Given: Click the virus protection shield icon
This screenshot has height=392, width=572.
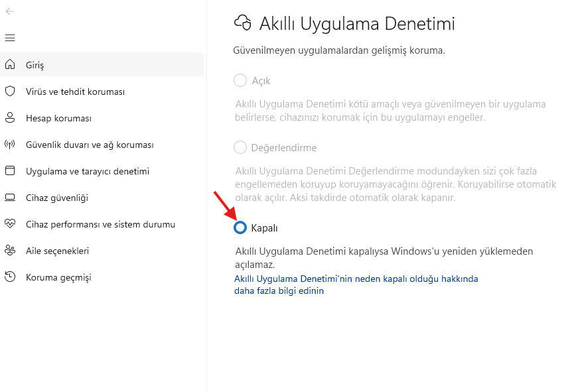Looking at the screenshot, I should coord(10,92).
